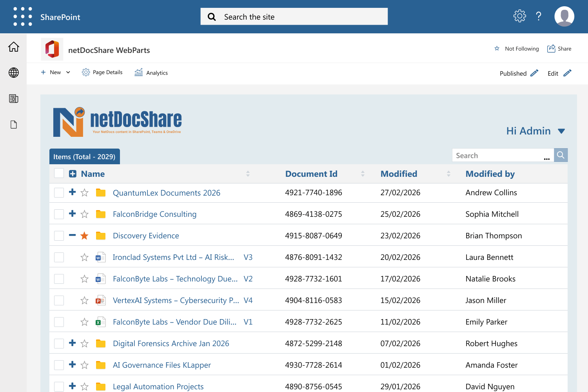Viewport: 588px width, 392px height.
Task: Click the Home icon in the left sidebar
Action: tap(13, 47)
